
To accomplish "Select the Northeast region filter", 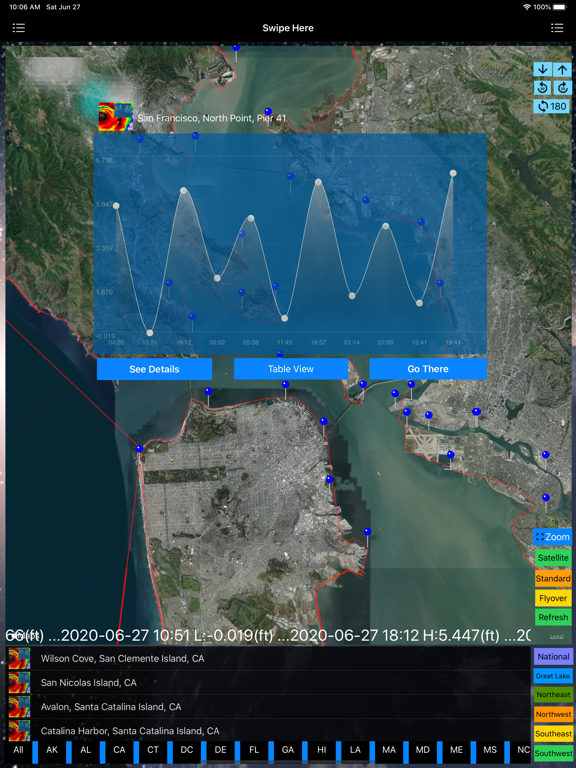I will coord(553,695).
